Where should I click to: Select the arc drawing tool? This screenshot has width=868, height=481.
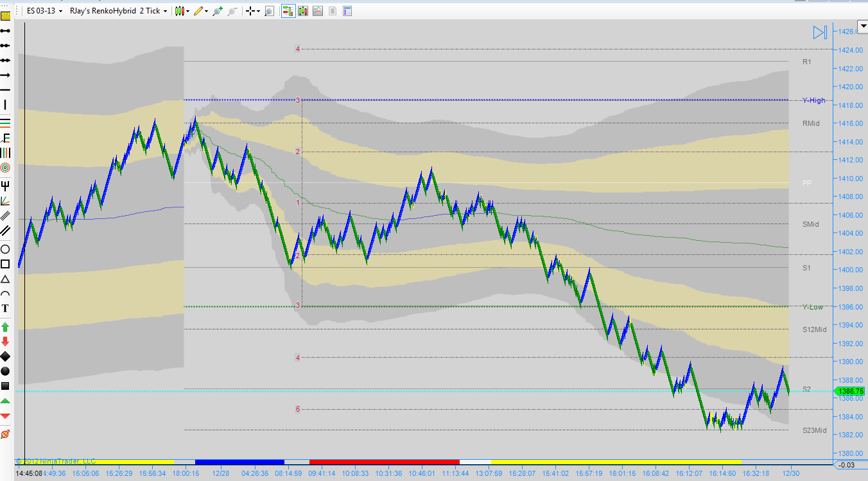(5, 294)
